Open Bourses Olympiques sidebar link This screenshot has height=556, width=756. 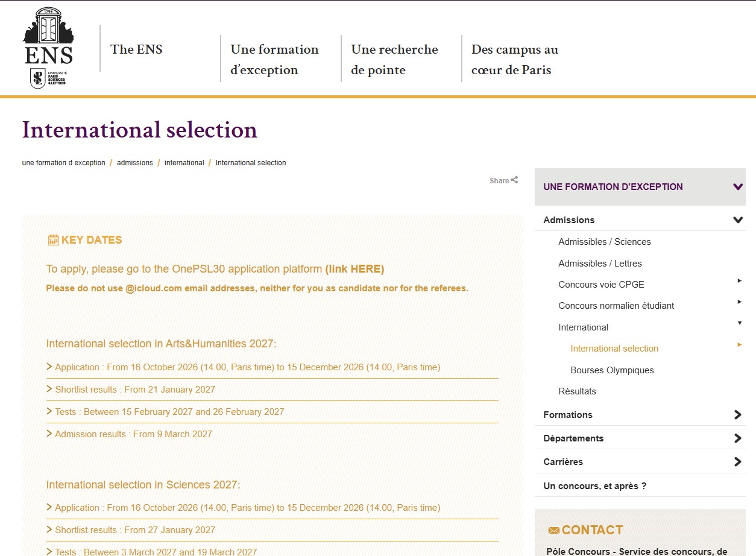612,370
